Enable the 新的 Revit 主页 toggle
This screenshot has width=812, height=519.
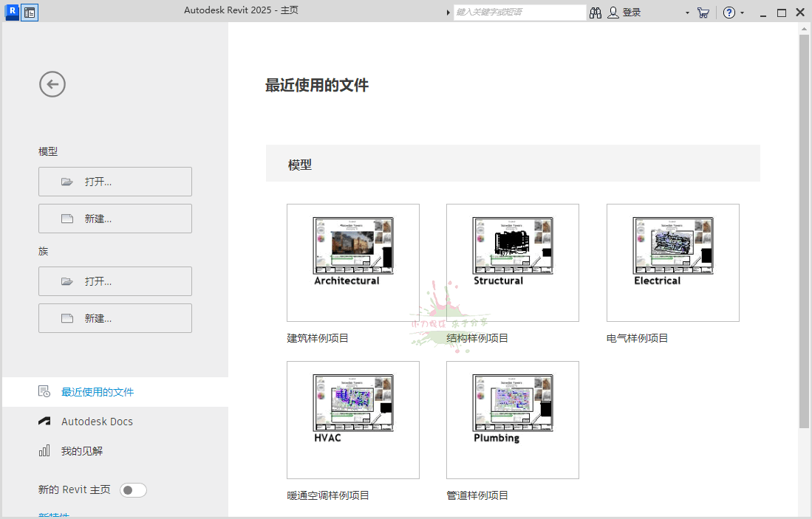click(x=133, y=489)
